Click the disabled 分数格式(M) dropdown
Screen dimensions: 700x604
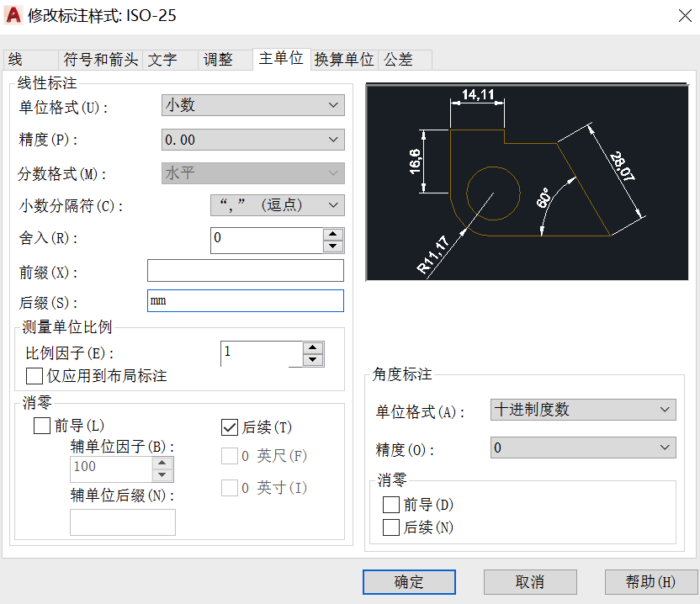pos(252,173)
